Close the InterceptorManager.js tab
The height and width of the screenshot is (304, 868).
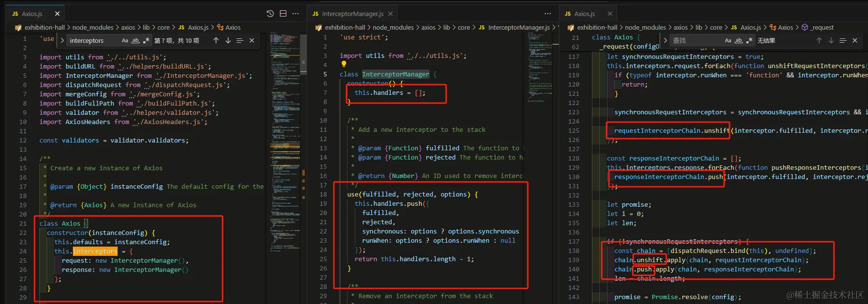[390, 14]
